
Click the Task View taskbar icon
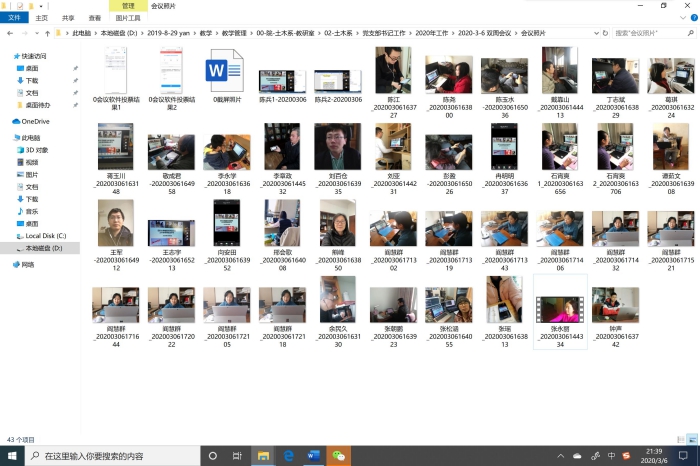tap(236, 456)
